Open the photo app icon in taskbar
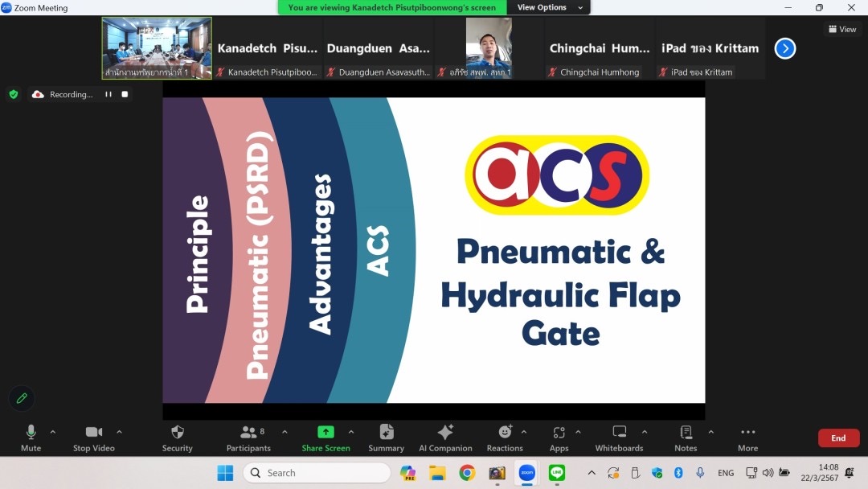 pyautogui.click(x=497, y=473)
